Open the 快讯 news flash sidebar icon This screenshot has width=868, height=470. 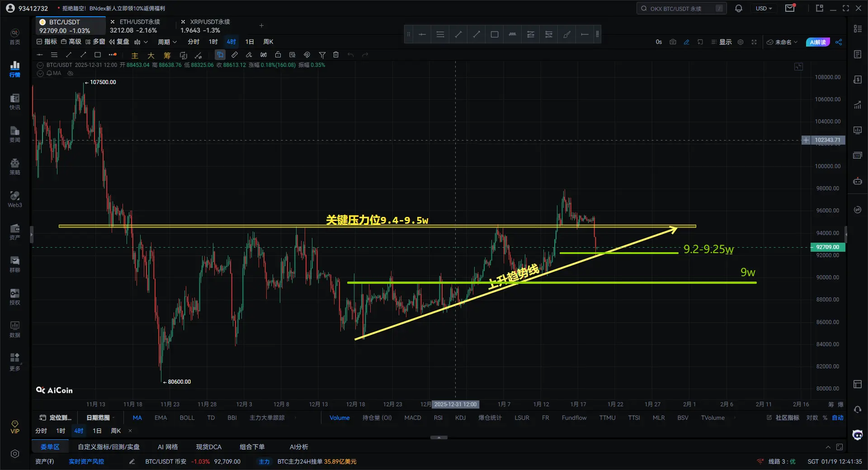point(15,102)
